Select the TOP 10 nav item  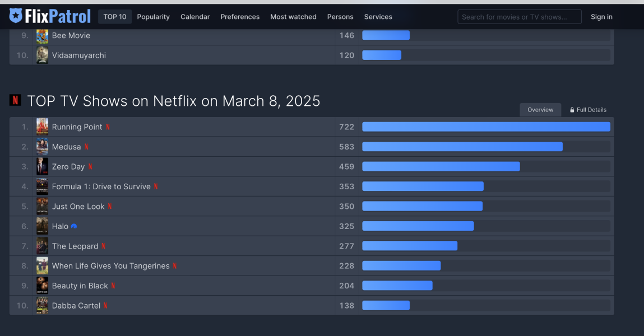tap(114, 17)
